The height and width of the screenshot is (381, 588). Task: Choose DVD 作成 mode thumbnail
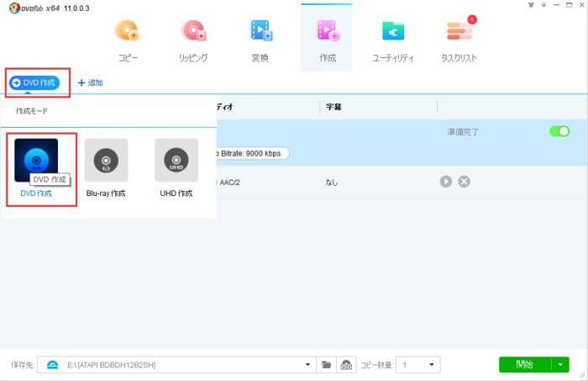pyautogui.click(x=36, y=160)
